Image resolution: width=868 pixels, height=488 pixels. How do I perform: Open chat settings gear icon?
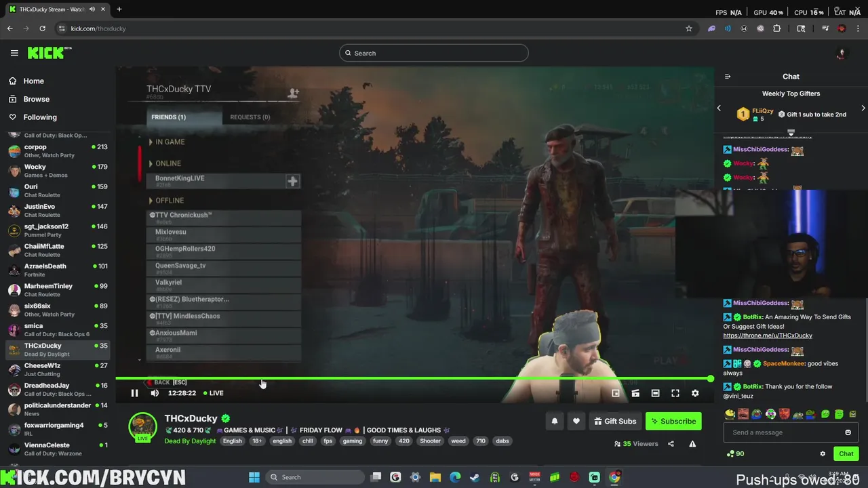823,453
